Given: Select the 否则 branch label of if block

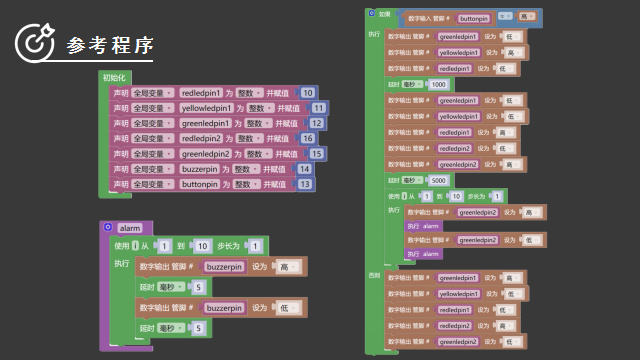Looking at the screenshot, I should click(x=374, y=276).
